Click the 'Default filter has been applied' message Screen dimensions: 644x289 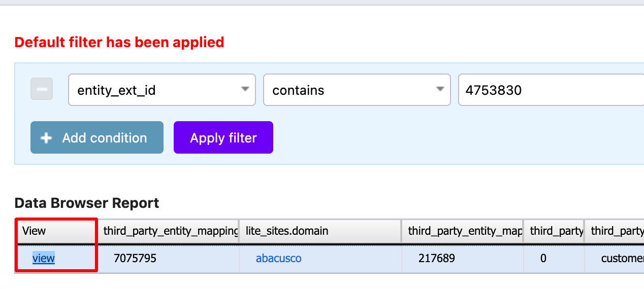[x=119, y=42]
